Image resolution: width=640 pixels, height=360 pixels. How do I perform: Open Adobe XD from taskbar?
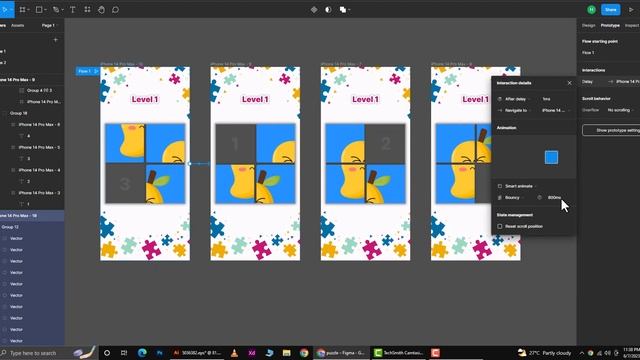point(252,353)
